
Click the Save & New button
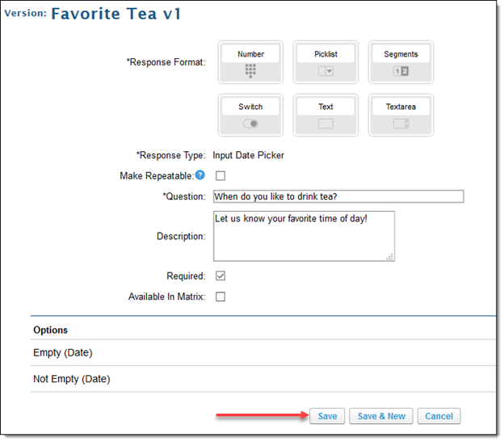click(381, 416)
